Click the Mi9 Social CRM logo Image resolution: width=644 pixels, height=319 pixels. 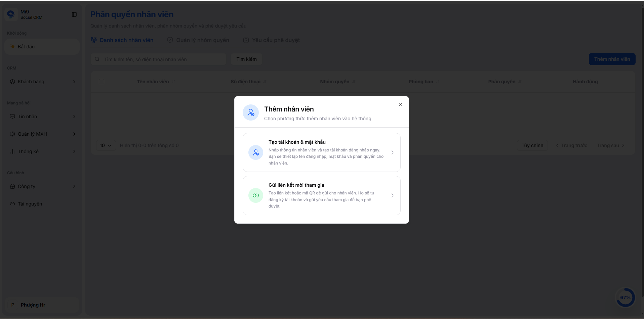pyautogui.click(x=11, y=14)
